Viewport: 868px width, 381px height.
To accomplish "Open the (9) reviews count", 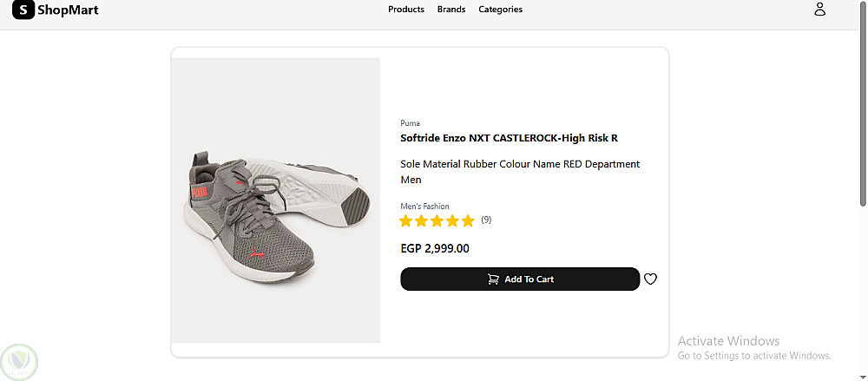I will point(486,220).
